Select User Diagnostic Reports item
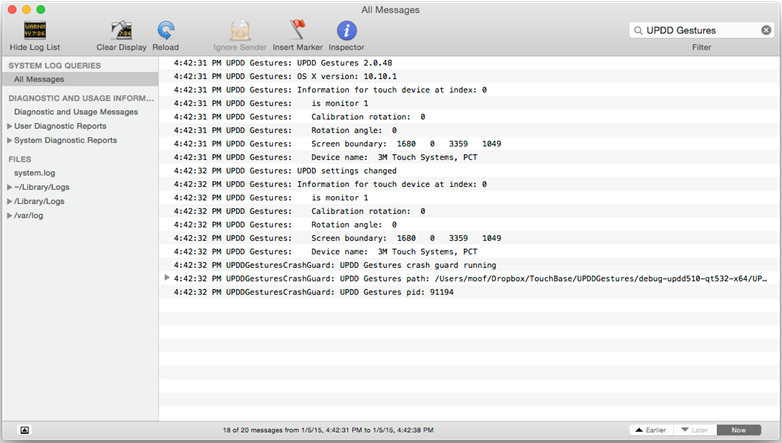Screen dimensions: 782x443 [60, 126]
